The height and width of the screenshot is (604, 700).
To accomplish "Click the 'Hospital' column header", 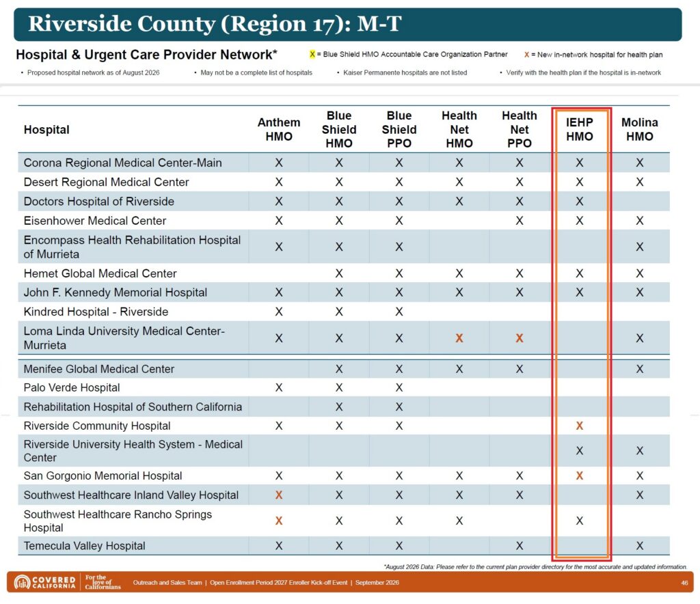I will point(46,130).
